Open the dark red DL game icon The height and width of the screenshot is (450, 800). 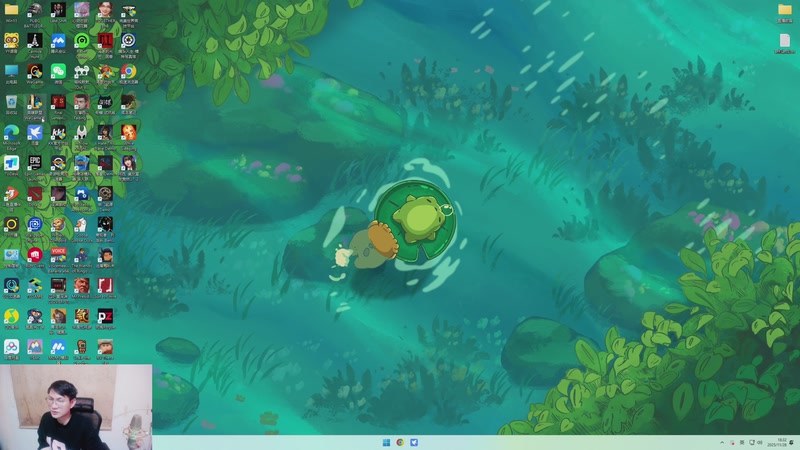coord(105,40)
